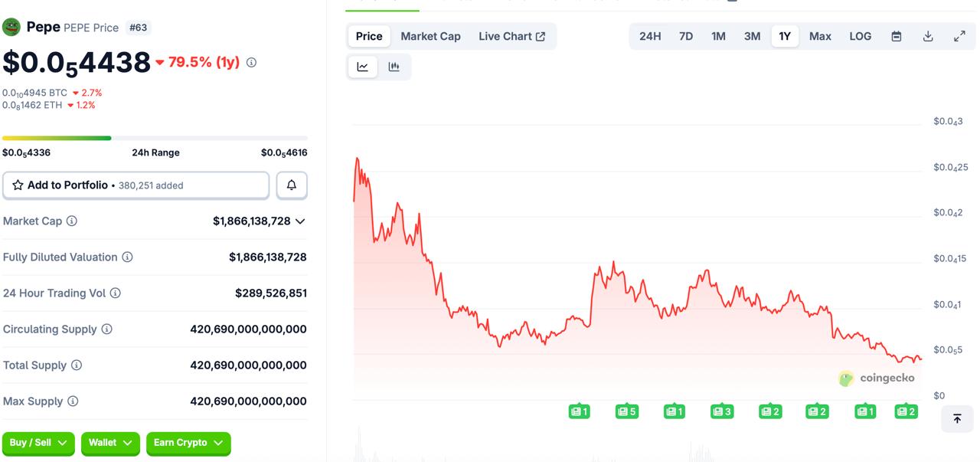The height and width of the screenshot is (462, 980).
Task: Select the 7D timeframe tab
Action: pyautogui.click(x=685, y=35)
